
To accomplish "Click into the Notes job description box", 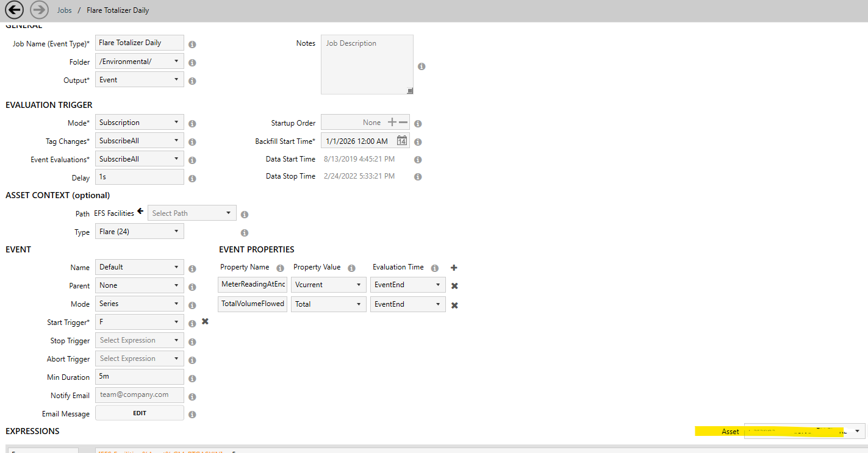I will click(367, 65).
